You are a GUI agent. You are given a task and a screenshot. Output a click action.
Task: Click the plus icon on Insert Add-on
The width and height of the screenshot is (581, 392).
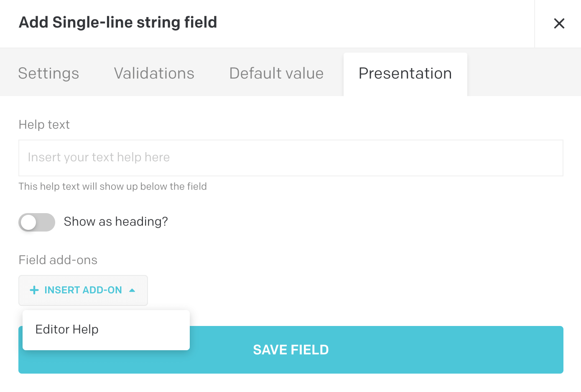pos(34,290)
